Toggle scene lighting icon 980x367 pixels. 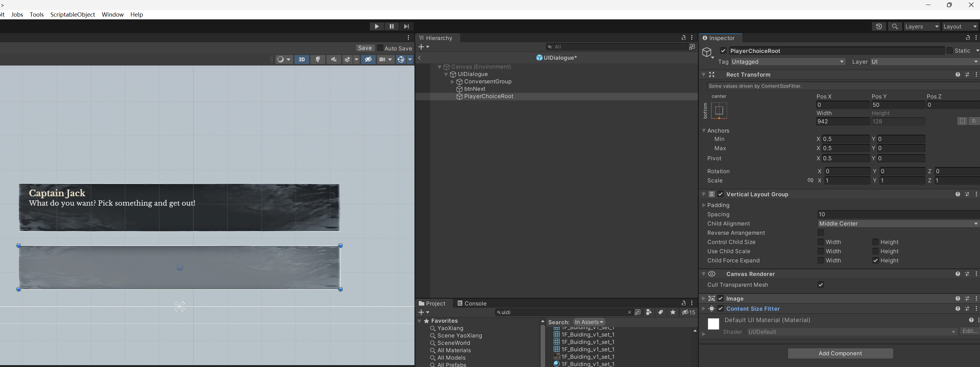(318, 59)
